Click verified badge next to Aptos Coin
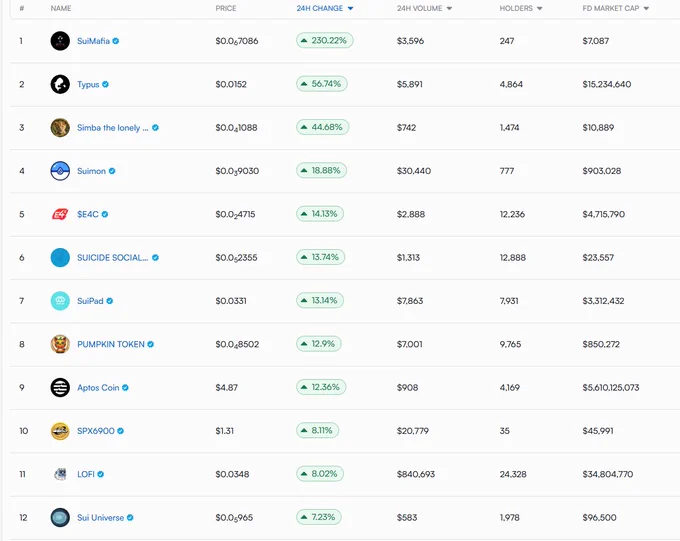680x541 pixels. click(125, 387)
